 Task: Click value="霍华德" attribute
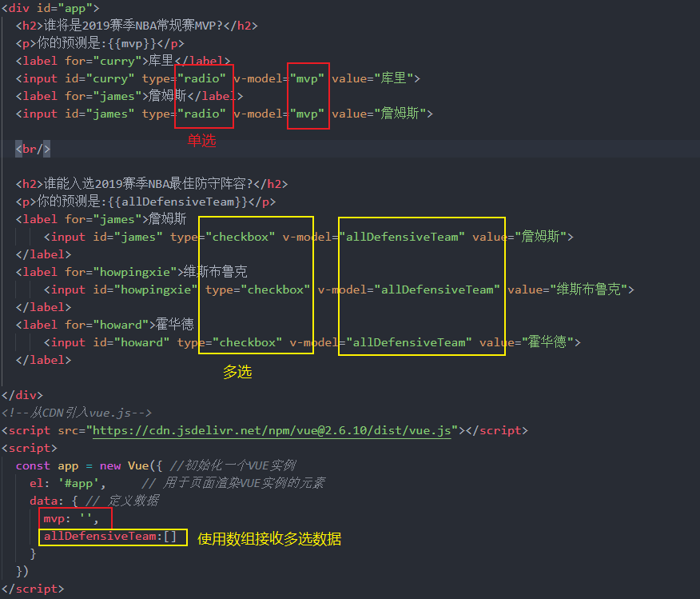tap(527, 342)
